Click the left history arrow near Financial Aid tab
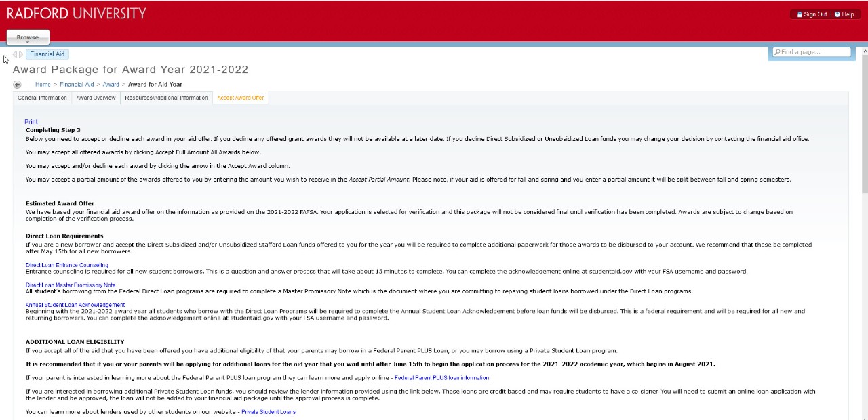Image resolution: width=868 pixels, height=420 pixels. coord(14,54)
